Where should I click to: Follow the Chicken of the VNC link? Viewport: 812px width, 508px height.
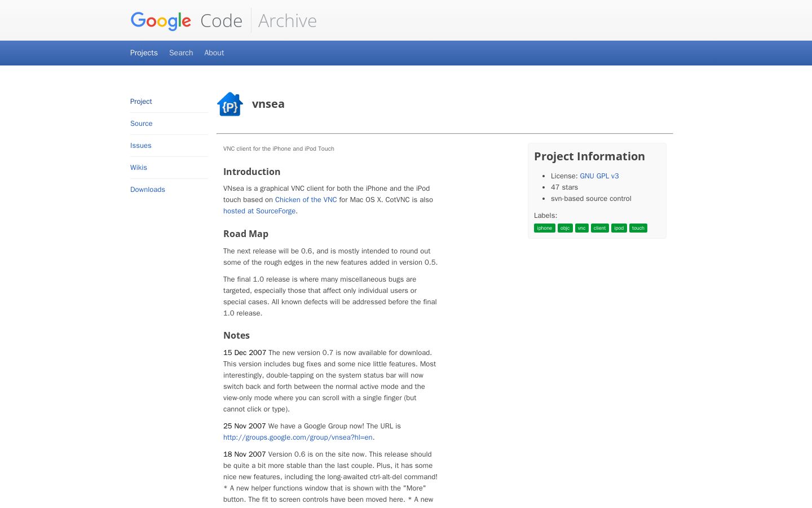pos(306,200)
